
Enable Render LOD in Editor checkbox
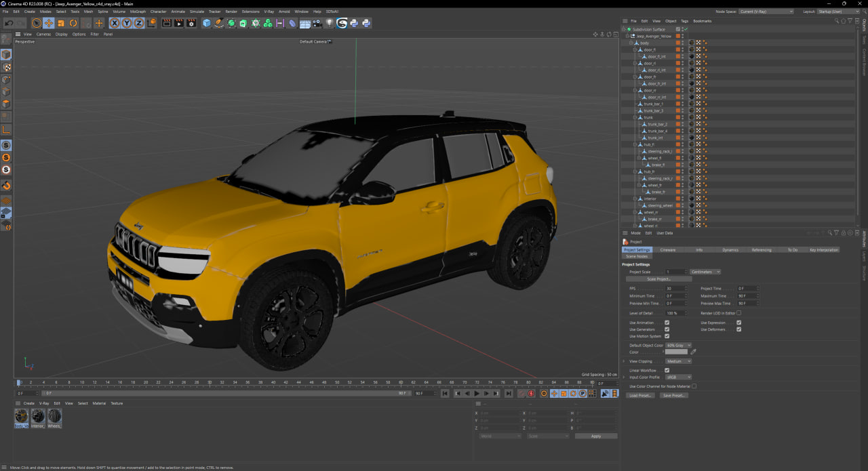pyautogui.click(x=738, y=313)
